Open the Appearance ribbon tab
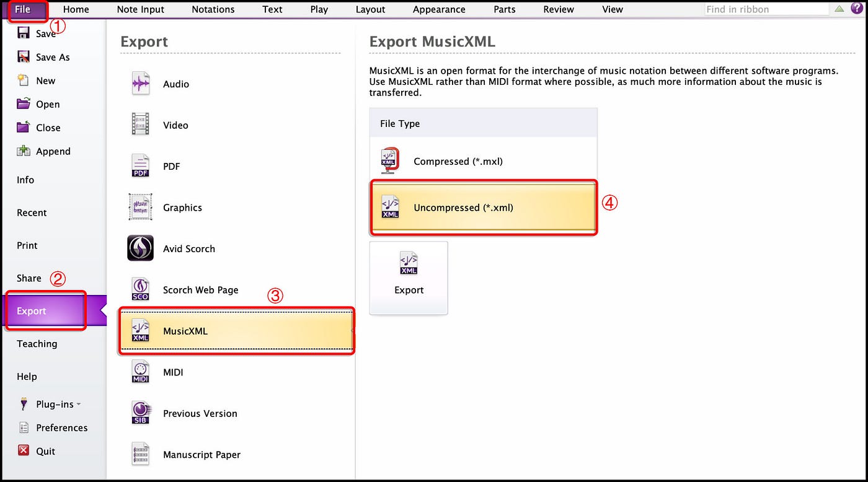Screen dimensions: 868x482 pyautogui.click(x=439, y=9)
